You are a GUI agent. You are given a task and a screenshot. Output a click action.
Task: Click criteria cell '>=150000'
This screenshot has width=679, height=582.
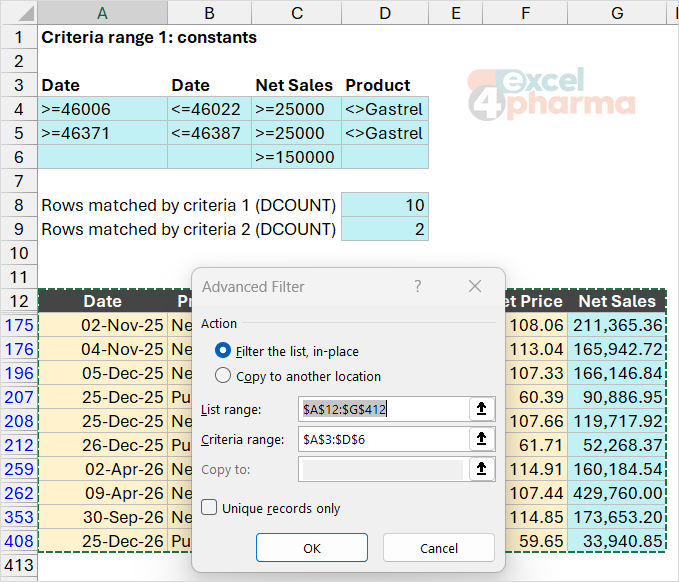tap(297, 157)
